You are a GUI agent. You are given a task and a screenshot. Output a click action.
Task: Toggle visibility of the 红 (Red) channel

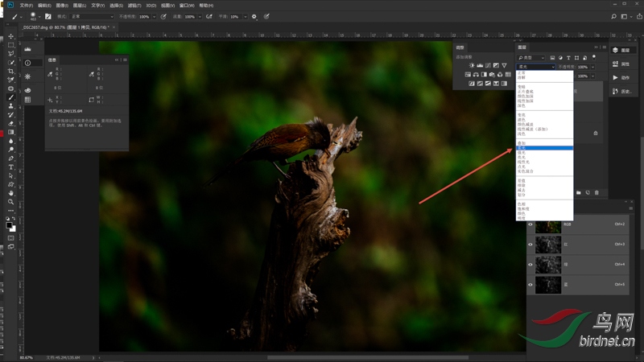530,245
